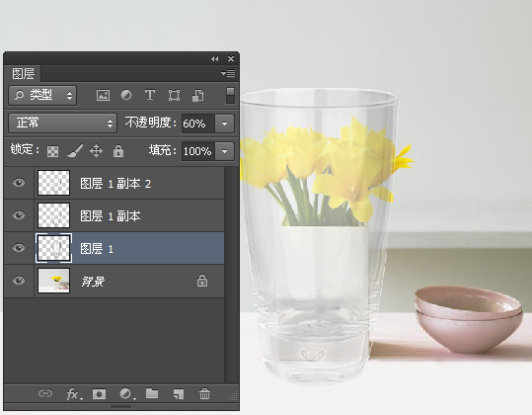Viewport: 532px width, 415px height.
Task: Filter for smart objects icon
Action: pos(197,96)
